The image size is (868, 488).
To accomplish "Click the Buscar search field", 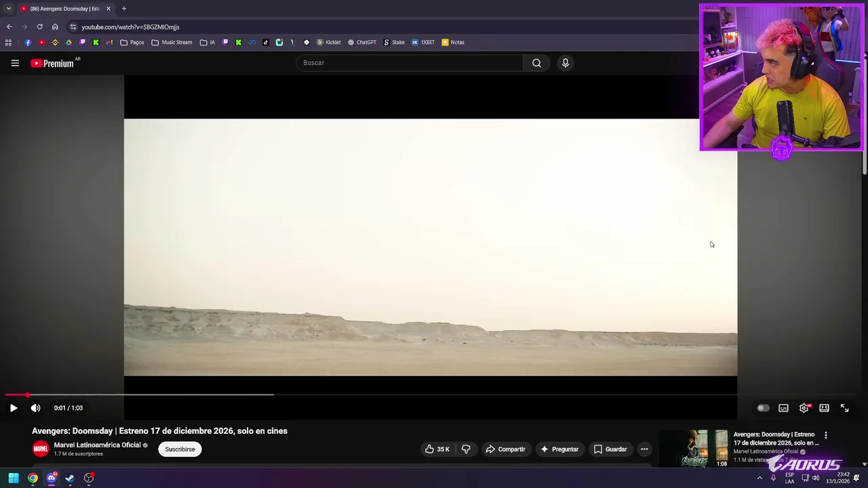I will (x=410, y=63).
